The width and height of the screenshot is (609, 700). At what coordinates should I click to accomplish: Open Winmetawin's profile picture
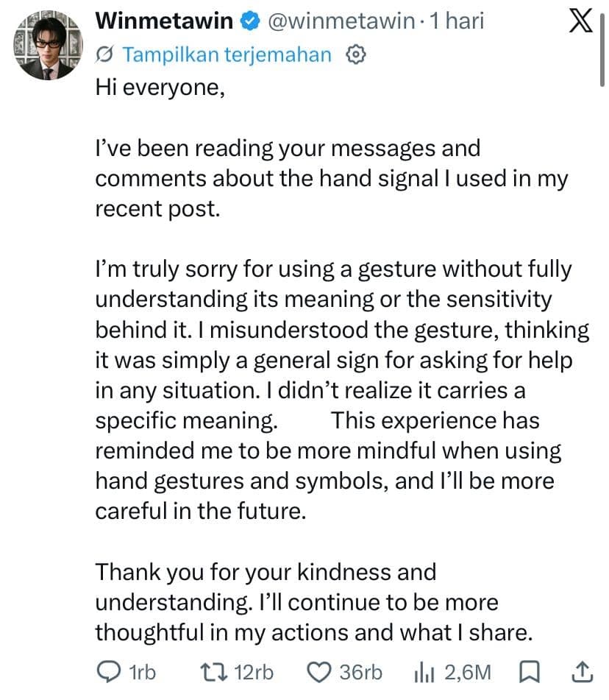coord(49,46)
